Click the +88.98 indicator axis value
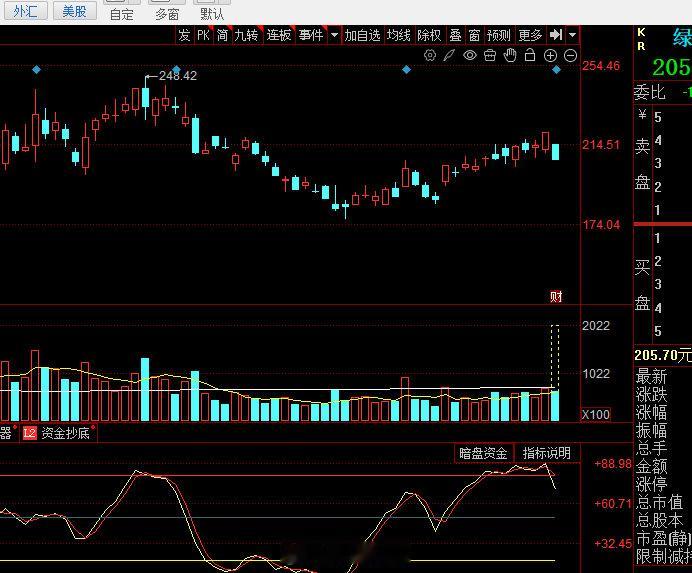 click(613, 464)
